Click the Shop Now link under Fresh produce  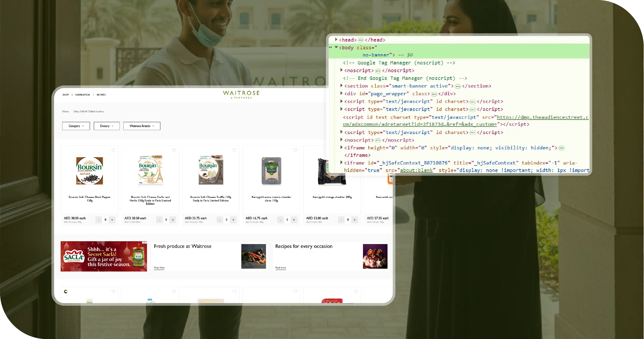159,268
